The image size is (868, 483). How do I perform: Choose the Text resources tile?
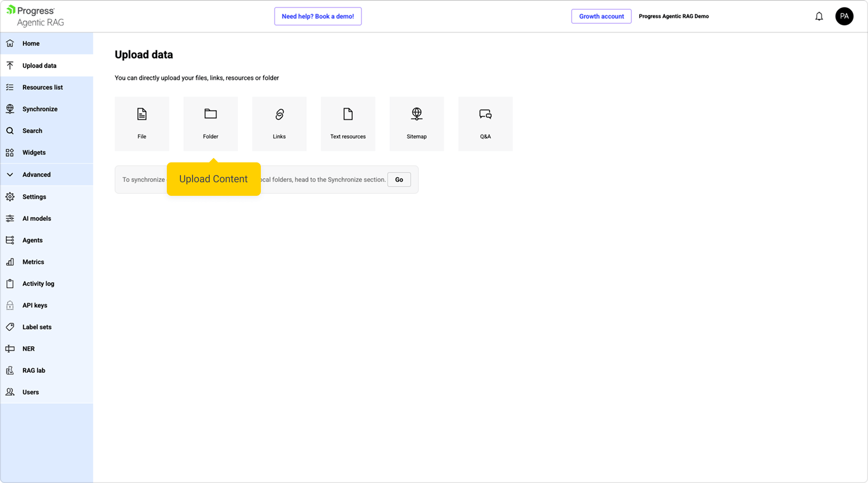point(348,123)
